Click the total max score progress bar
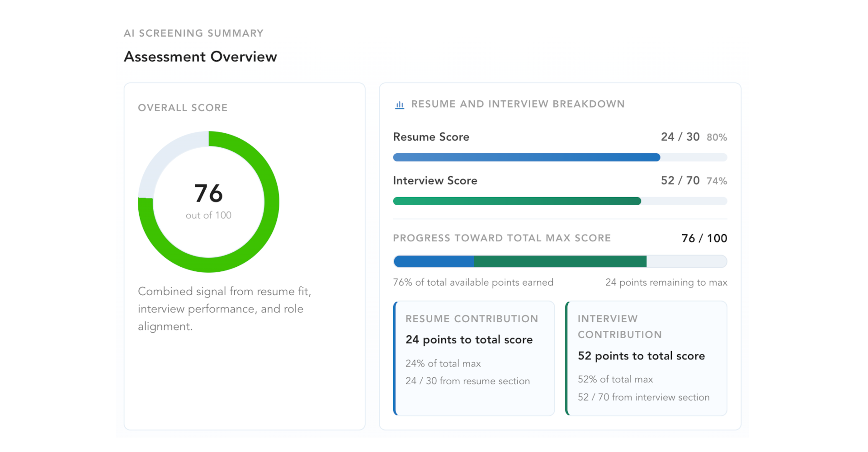868x452 pixels. 560,261
